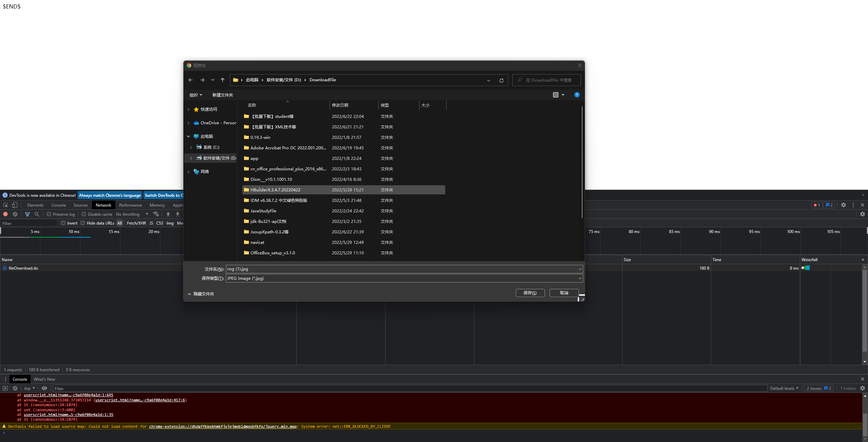Expand the Quick Access tree node

pos(189,109)
